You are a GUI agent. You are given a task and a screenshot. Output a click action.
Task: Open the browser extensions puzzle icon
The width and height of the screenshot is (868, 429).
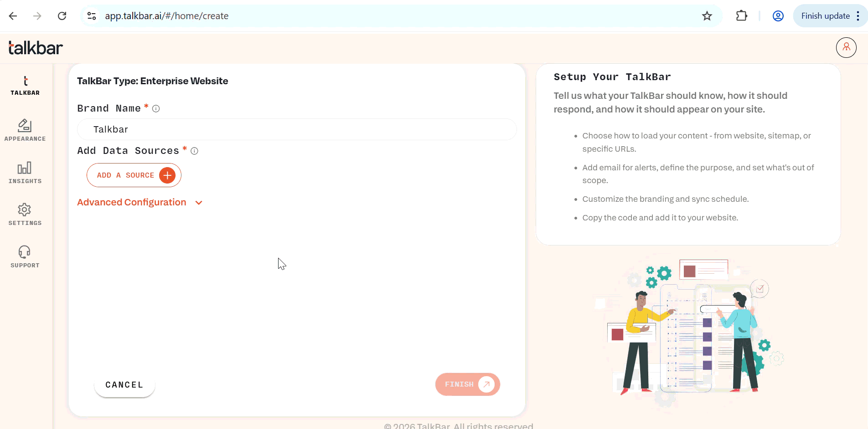coord(742,16)
